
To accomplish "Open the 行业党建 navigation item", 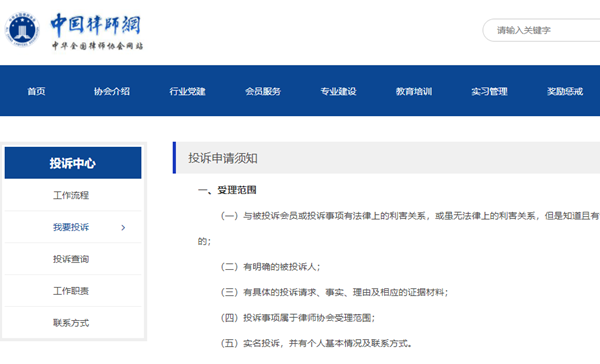I will point(188,91).
